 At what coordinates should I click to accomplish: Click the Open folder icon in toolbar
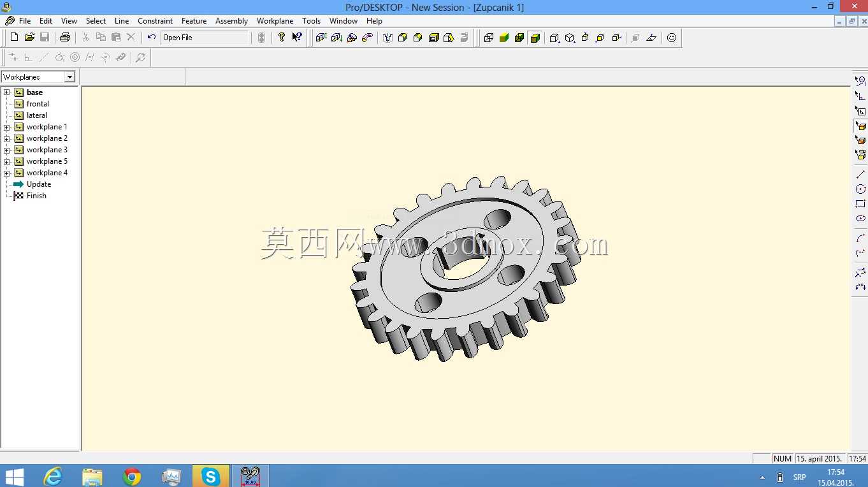(x=29, y=38)
